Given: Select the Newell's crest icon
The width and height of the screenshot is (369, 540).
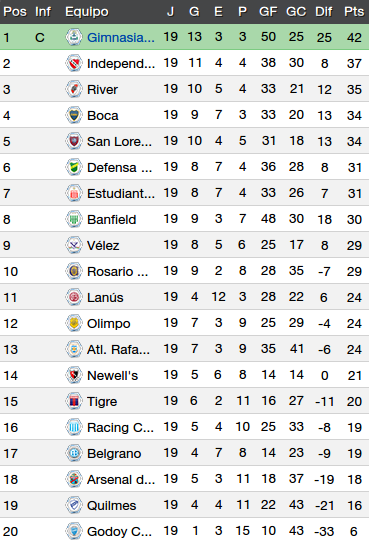Looking at the screenshot, I should [x=74, y=375].
